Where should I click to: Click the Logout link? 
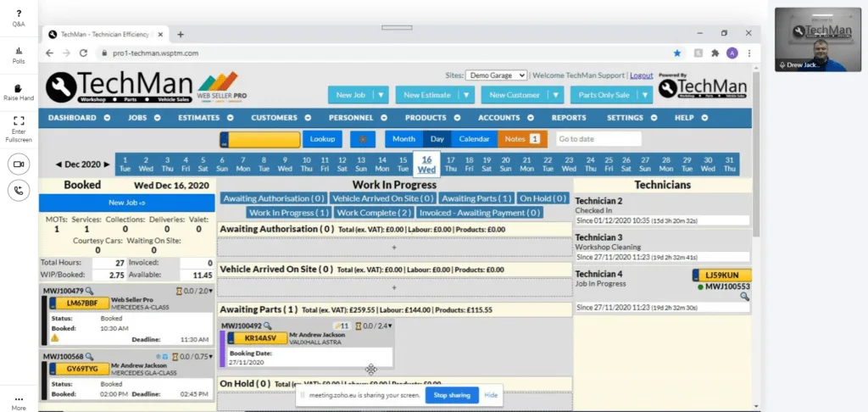641,75
